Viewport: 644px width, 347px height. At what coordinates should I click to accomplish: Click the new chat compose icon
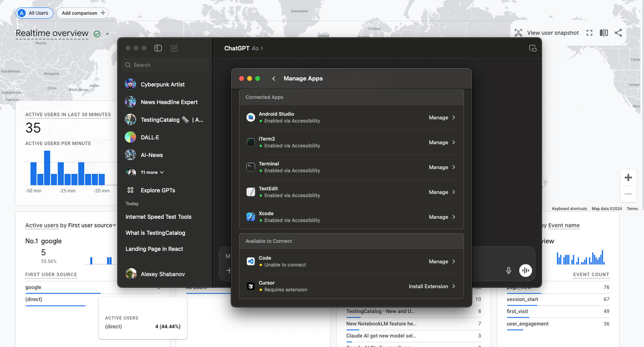(174, 48)
